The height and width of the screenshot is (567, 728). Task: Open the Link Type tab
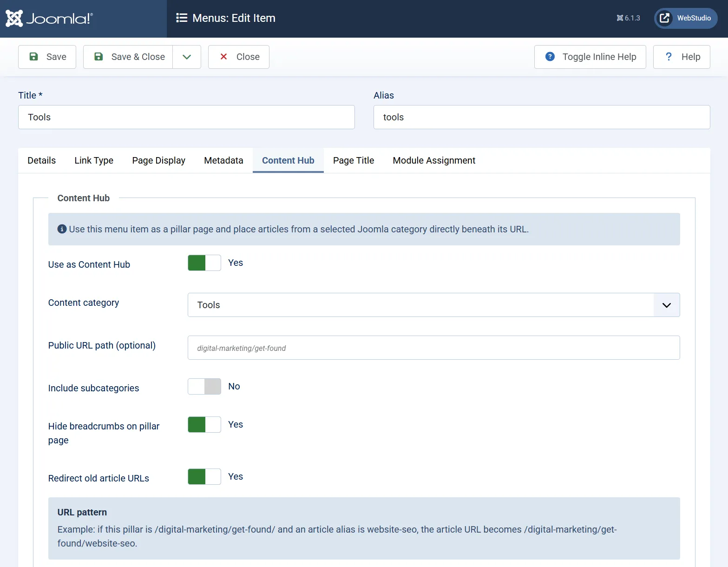pos(94,160)
